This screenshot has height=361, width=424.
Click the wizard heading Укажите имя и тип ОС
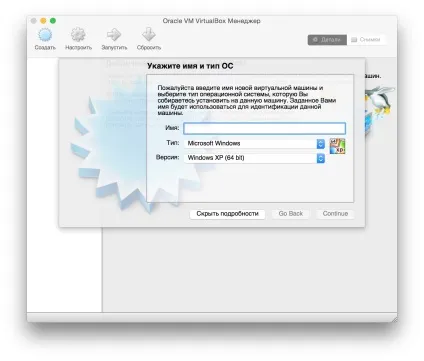click(190, 66)
